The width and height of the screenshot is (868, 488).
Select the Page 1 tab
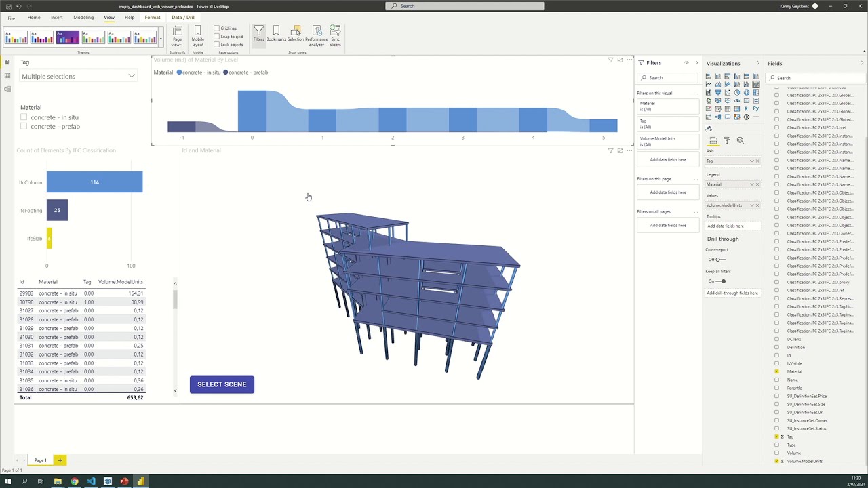tap(41, 460)
